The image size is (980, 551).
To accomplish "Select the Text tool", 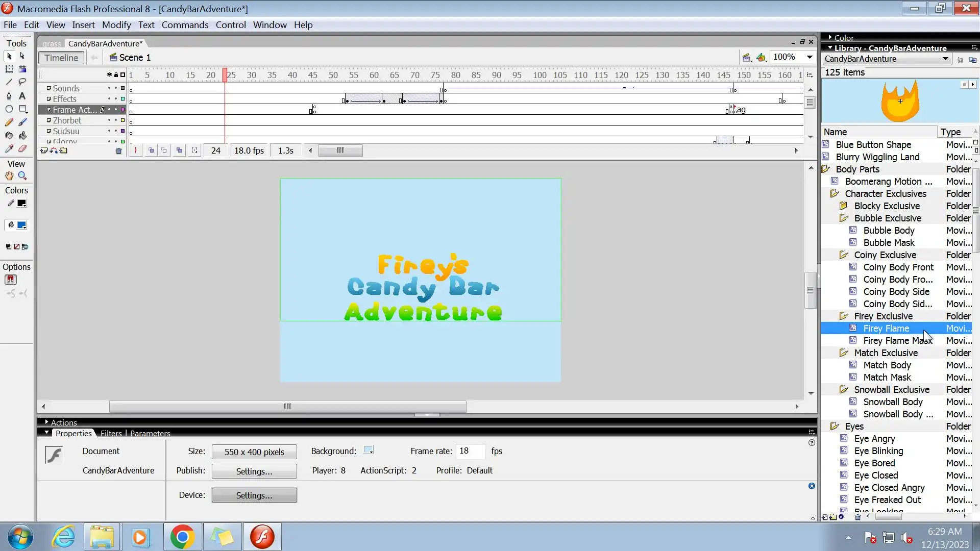I will tap(22, 95).
